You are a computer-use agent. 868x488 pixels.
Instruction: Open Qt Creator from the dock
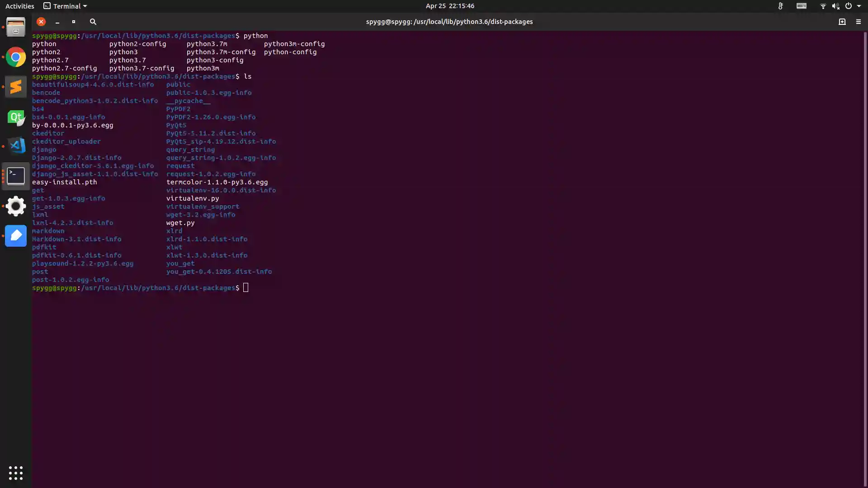pyautogui.click(x=16, y=117)
